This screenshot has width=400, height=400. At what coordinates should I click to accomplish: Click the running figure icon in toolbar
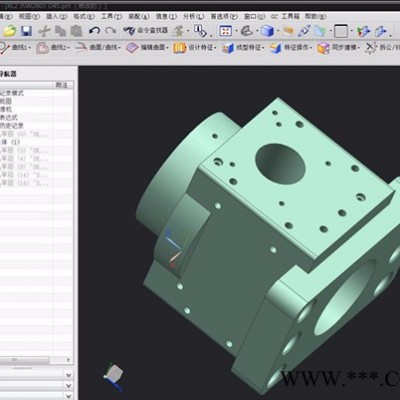pos(178,31)
